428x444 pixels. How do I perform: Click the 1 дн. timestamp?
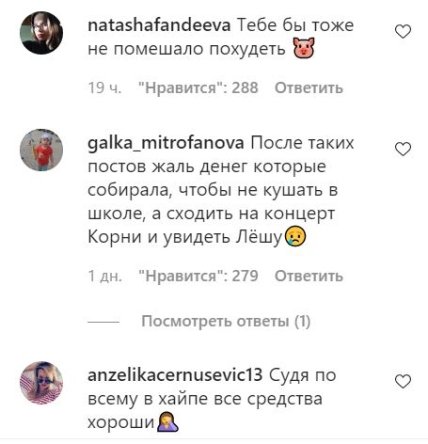click(x=105, y=276)
